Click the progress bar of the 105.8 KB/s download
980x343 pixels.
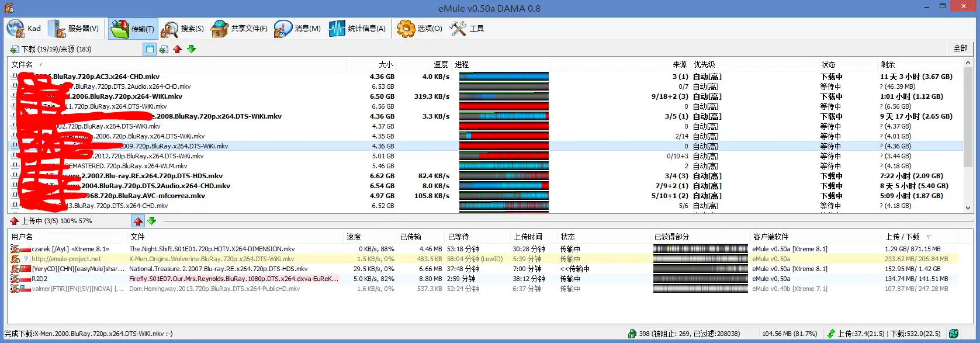504,196
